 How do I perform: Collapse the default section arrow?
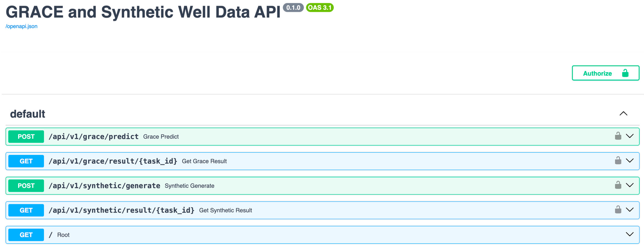(x=623, y=114)
